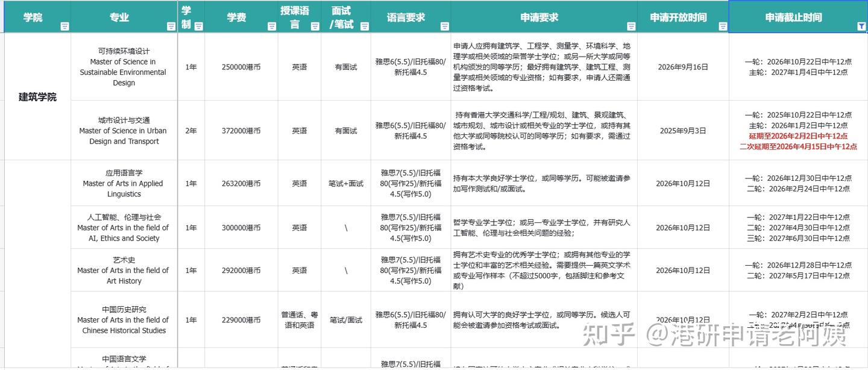This screenshot has width=868, height=370.
Task: Select the Applied Linguistics program cell
Action: [124, 183]
